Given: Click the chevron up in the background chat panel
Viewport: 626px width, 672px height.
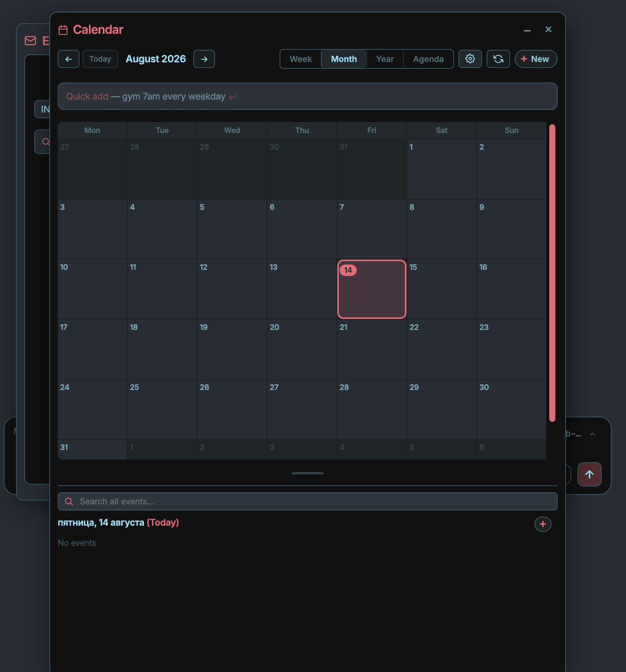Looking at the screenshot, I should (x=592, y=434).
